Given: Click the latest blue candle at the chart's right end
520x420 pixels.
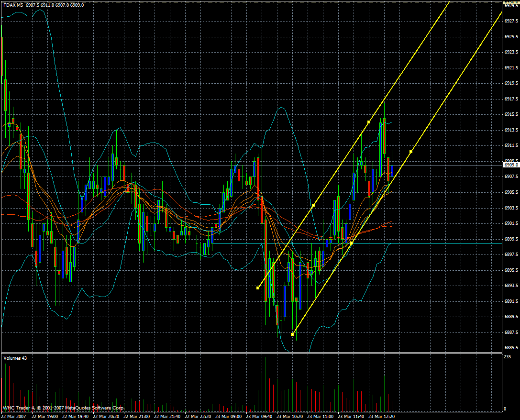Looking at the screenshot, I should [392, 171].
